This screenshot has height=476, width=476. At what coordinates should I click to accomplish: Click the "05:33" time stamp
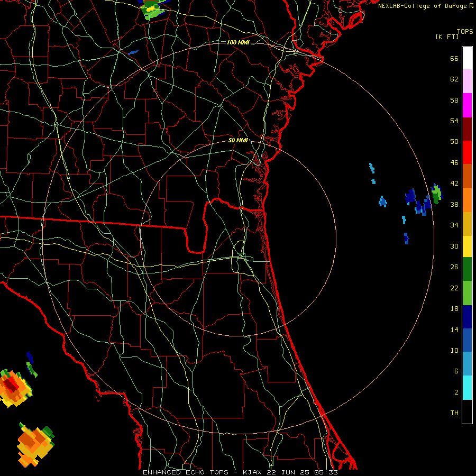click(x=326, y=472)
